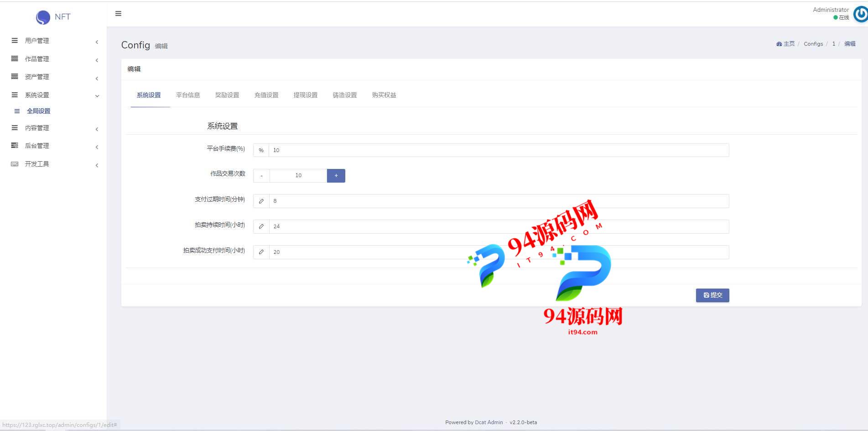Switch to 提现设置 tab

306,95
